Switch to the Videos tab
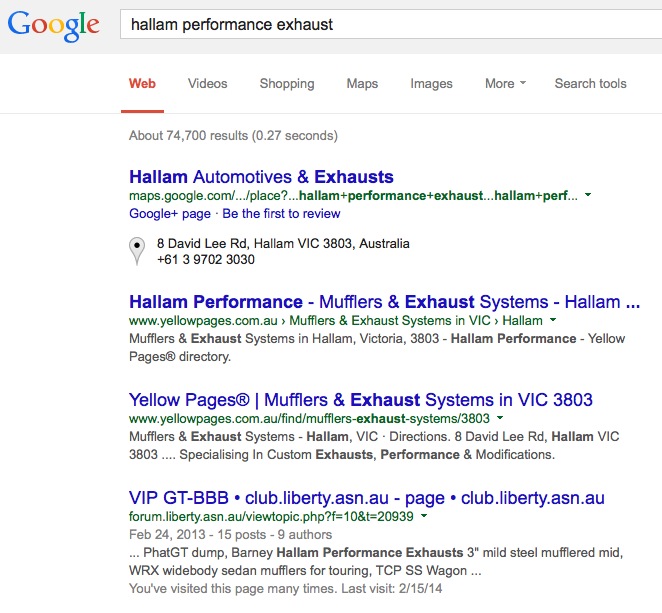Screen dimensions: 662x613 207,84
